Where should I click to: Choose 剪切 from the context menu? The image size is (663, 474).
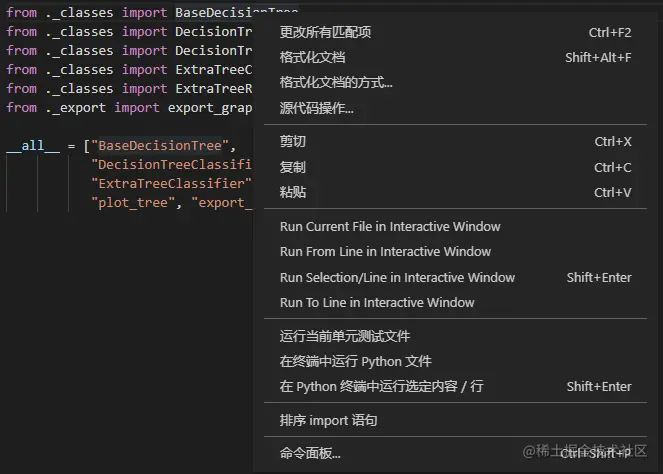coord(455,141)
